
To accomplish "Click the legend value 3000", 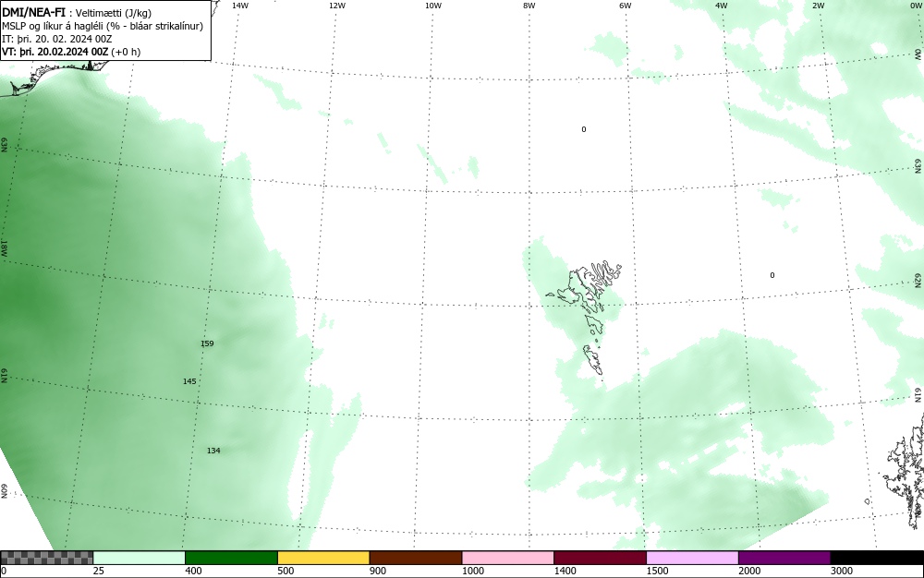I will click(x=842, y=571).
